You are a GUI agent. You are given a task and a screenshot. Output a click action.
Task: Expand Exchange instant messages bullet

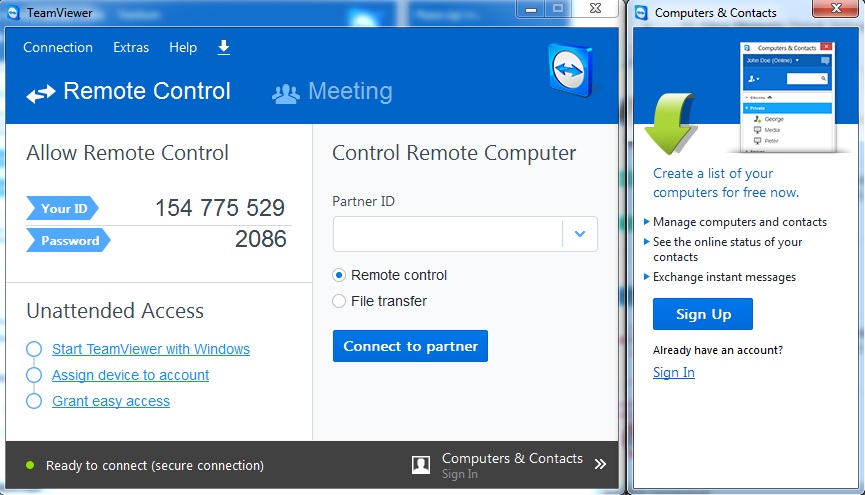pyautogui.click(x=647, y=276)
